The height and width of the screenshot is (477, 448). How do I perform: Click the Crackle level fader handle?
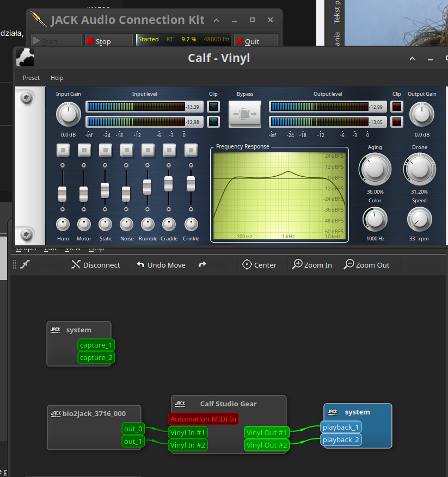pyautogui.click(x=168, y=184)
